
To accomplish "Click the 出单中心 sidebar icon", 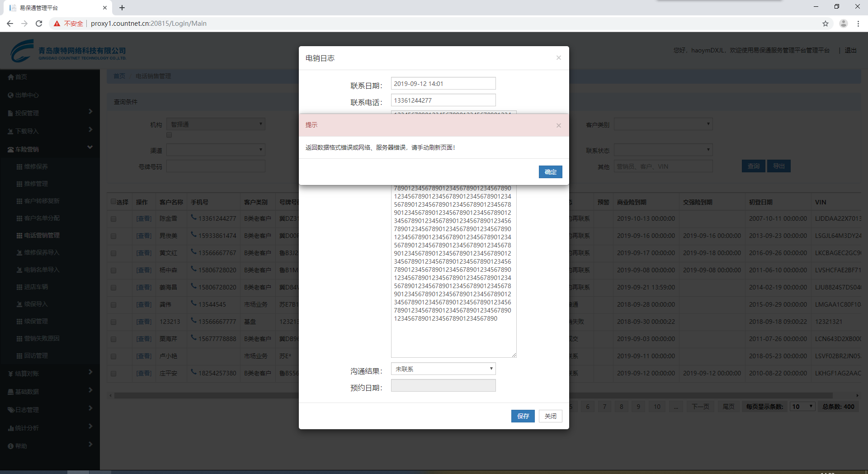I will [11, 95].
